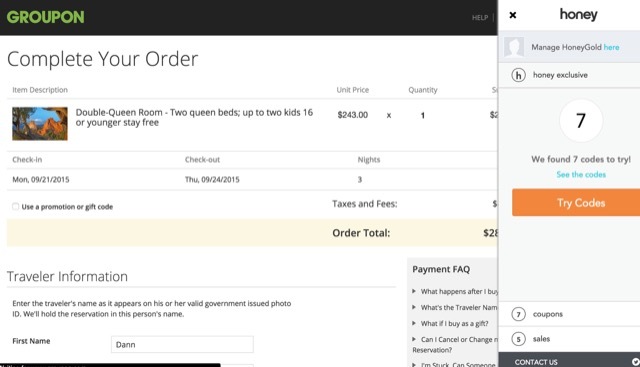Expand 'What happens after I buy' FAQ

click(x=456, y=291)
